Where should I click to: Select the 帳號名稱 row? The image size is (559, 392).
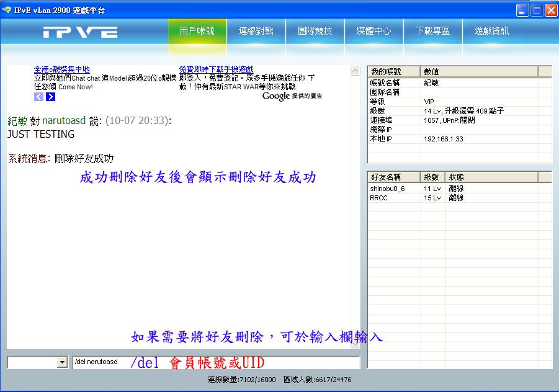pyautogui.click(x=459, y=83)
